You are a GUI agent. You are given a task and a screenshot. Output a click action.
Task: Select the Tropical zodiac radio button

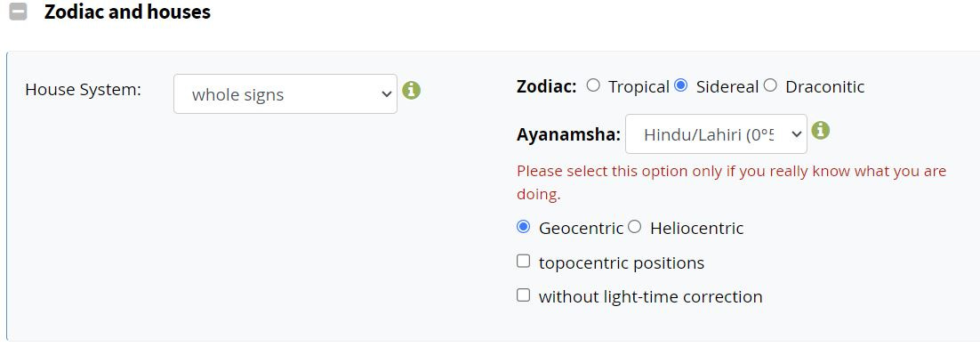tap(593, 85)
